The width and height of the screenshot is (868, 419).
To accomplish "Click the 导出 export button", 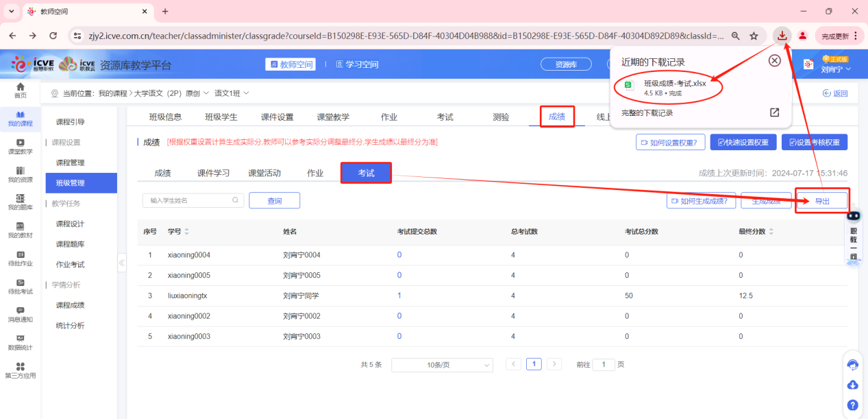I will (821, 201).
